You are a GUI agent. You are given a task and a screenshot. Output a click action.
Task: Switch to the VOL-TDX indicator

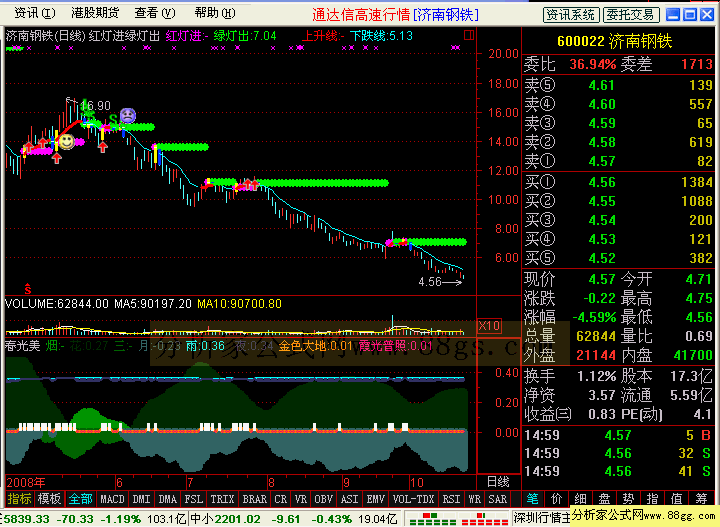pos(413,499)
